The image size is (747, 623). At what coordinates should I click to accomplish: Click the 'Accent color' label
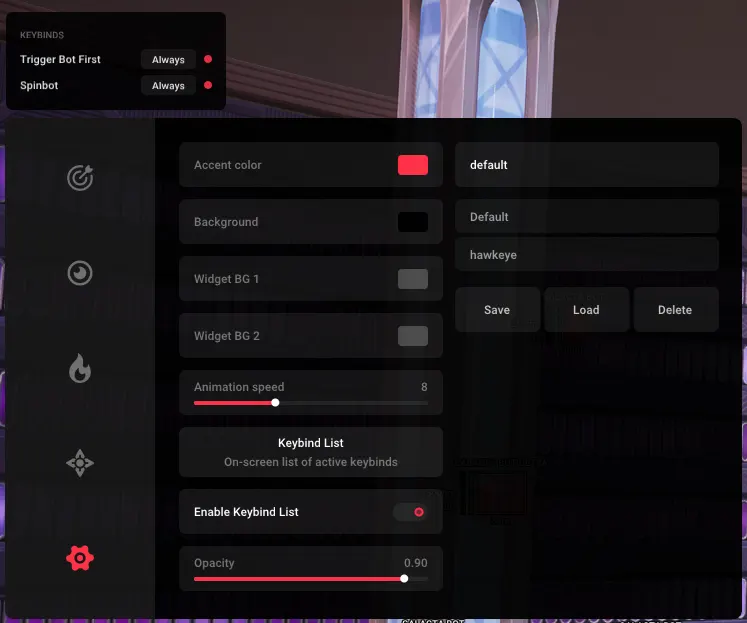[228, 165]
